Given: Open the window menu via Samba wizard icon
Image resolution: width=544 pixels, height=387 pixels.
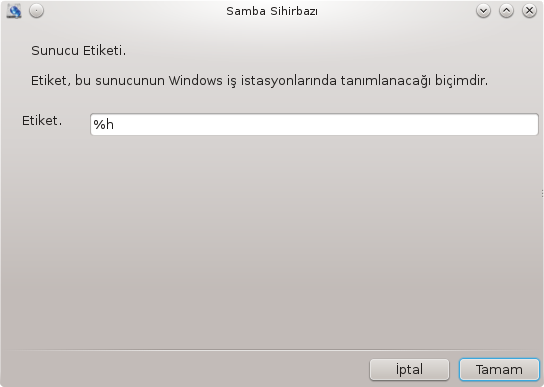Looking at the screenshot, I should tap(14, 11).
